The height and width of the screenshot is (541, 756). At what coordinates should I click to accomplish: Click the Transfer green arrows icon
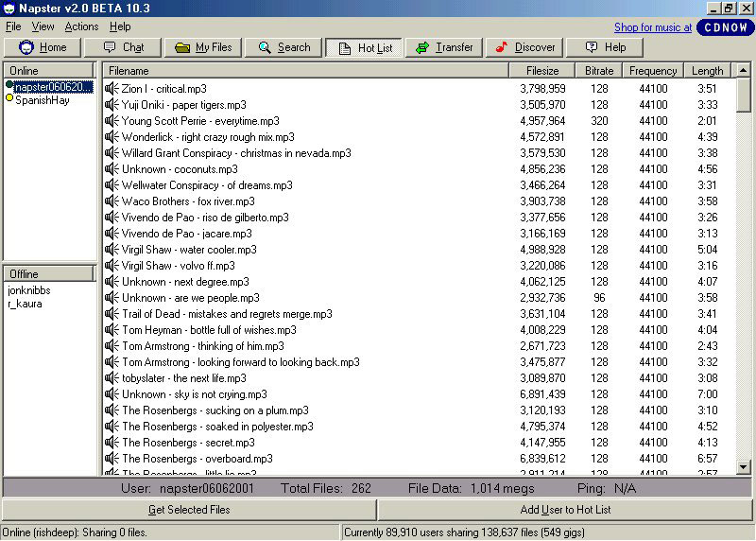coord(422,47)
